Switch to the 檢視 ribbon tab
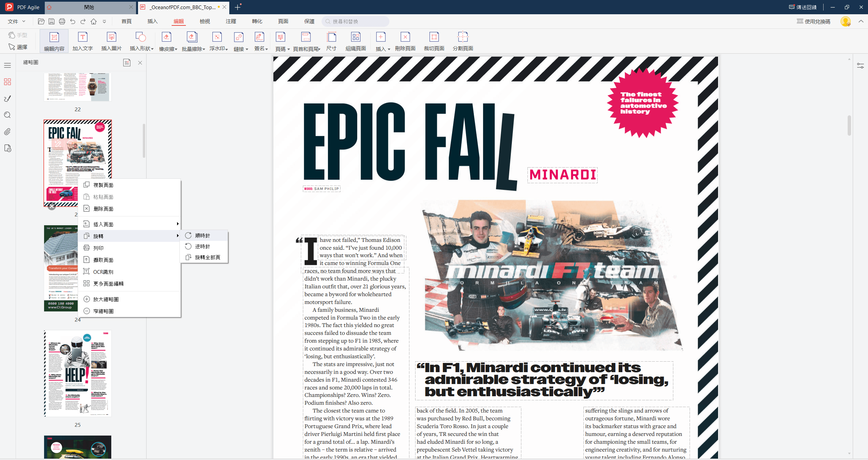The width and height of the screenshot is (868, 460). pyautogui.click(x=205, y=21)
